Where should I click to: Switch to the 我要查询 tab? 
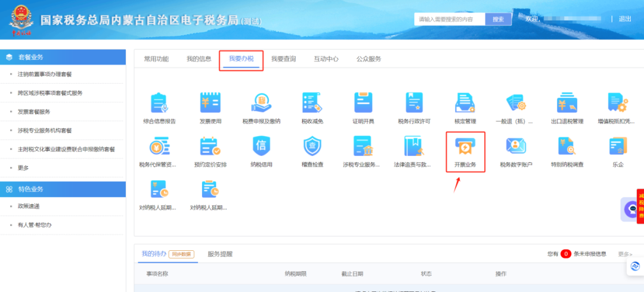click(283, 59)
